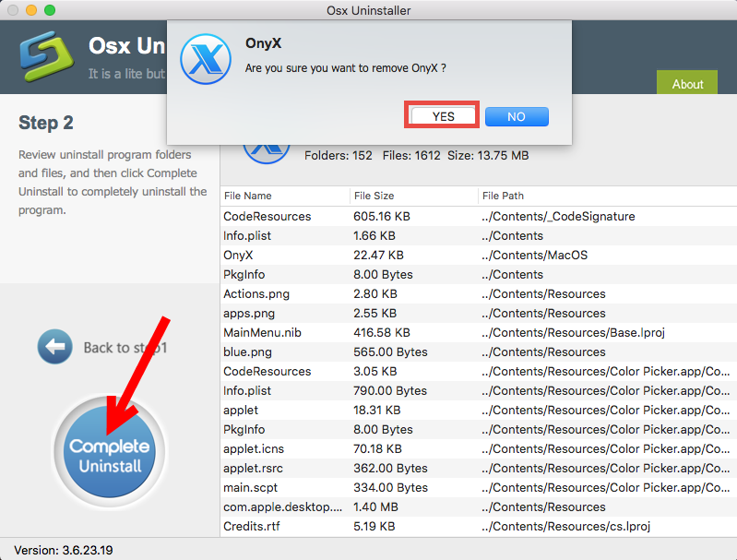Click the Folders: 152 summary text
The image size is (737, 560).
(x=338, y=156)
